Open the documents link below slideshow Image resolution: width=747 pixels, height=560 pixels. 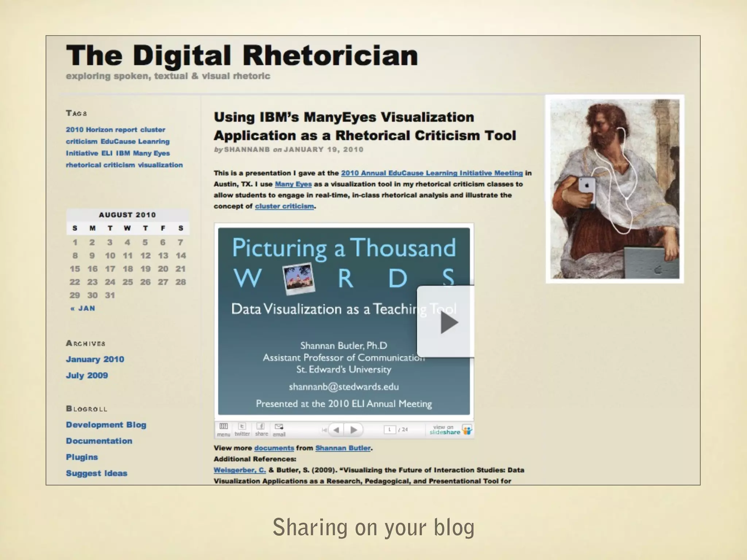point(274,448)
